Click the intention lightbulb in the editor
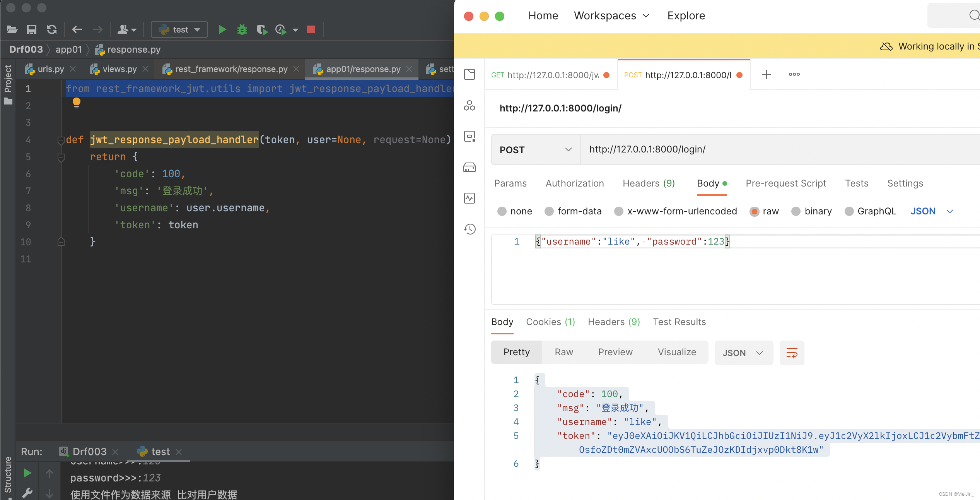Image resolution: width=980 pixels, height=500 pixels. pyautogui.click(x=76, y=103)
